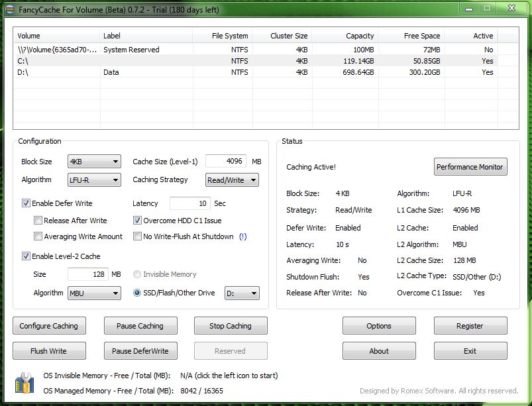This screenshot has width=532, height=406.
Task: Open the Block Size dropdown
Action: click(94, 162)
